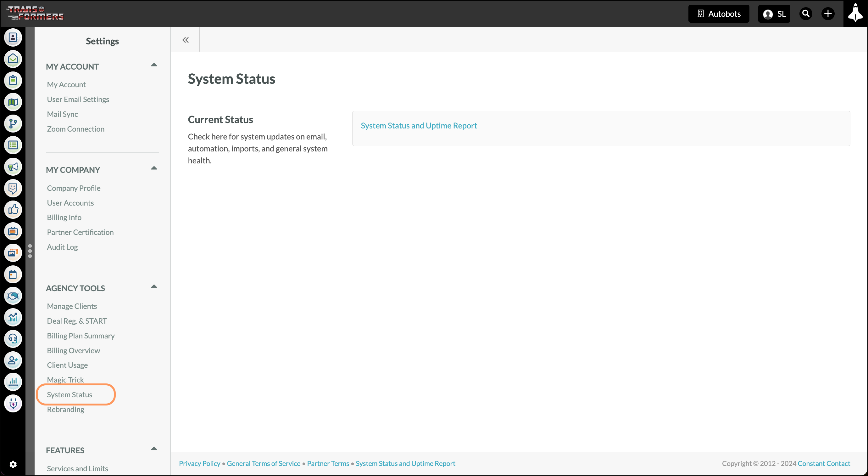Open the SL user profile menu
The height and width of the screenshot is (476, 868).
coord(774,14)
